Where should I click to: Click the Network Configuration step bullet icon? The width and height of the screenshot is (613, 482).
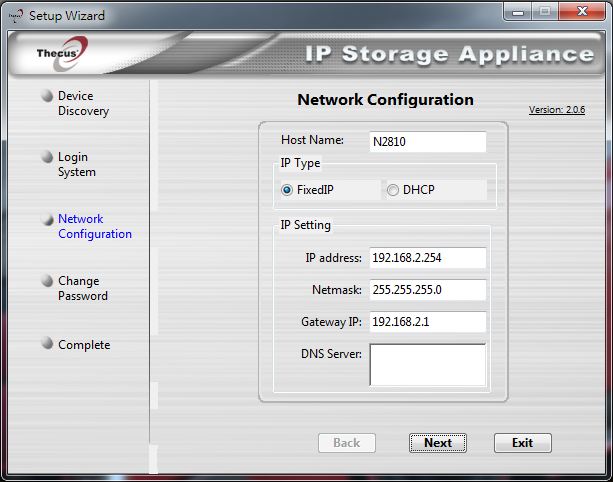pyautogui.click(x=47, y=219)
